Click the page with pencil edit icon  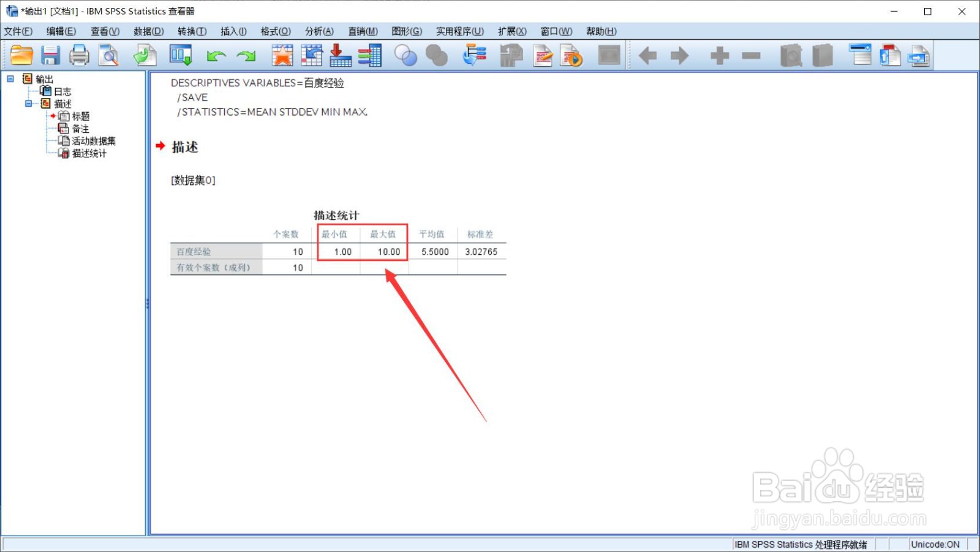[543, 56]
